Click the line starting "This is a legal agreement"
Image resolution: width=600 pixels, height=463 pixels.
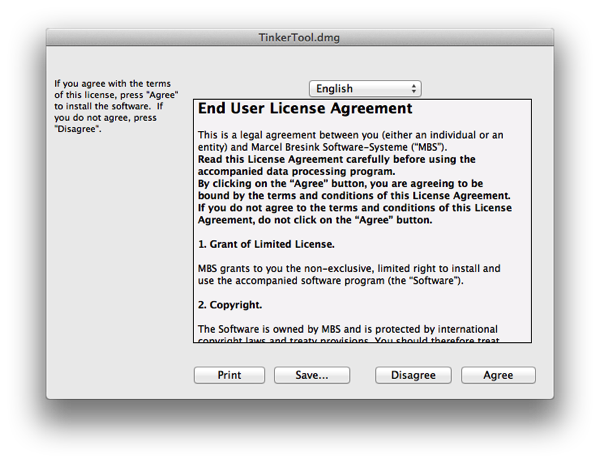point(351,135)
